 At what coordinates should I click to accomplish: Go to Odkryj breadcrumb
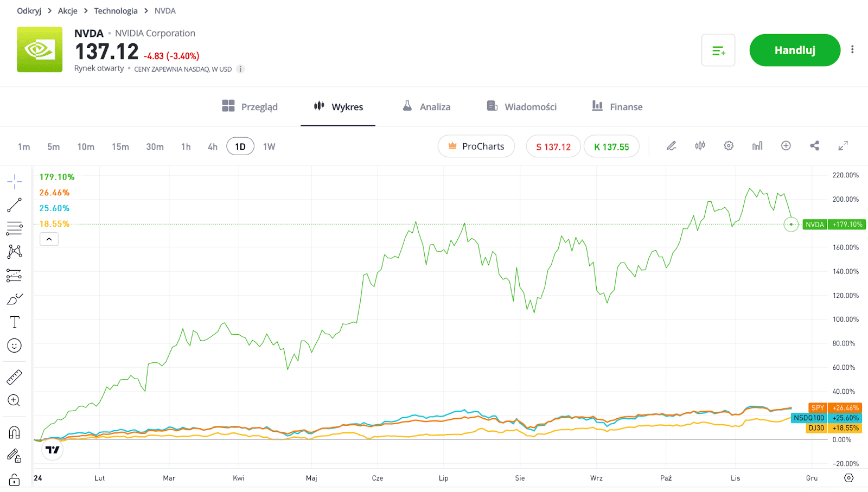point(29,11)
